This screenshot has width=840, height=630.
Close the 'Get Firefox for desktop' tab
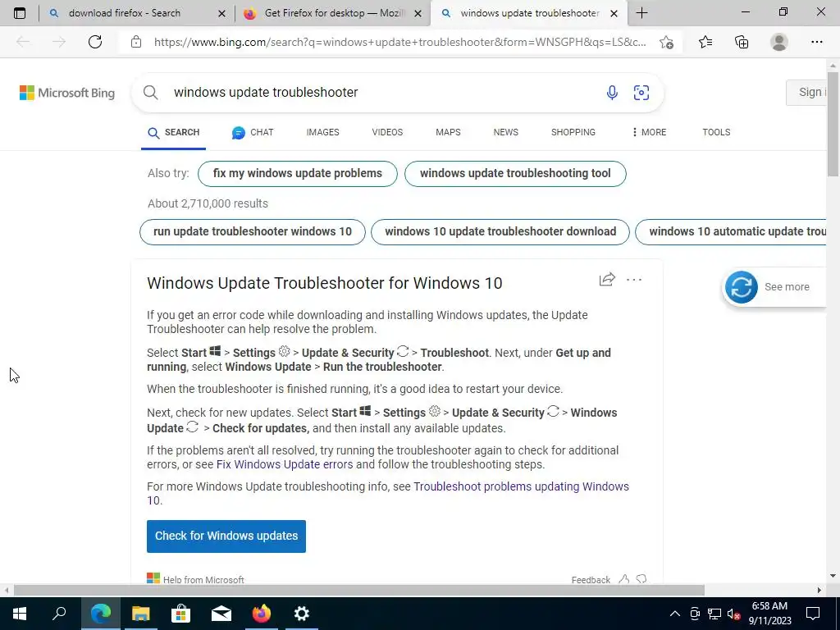point(418,13)
